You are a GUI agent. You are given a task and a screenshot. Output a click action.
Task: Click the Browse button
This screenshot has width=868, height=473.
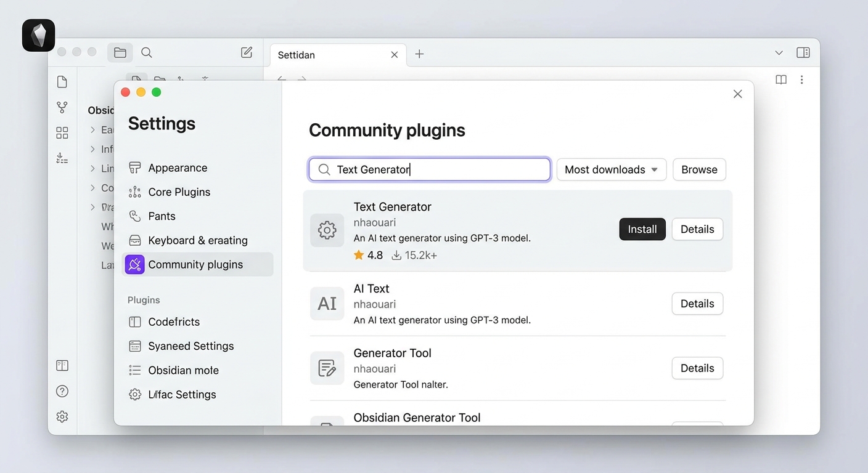pos(699,169)
